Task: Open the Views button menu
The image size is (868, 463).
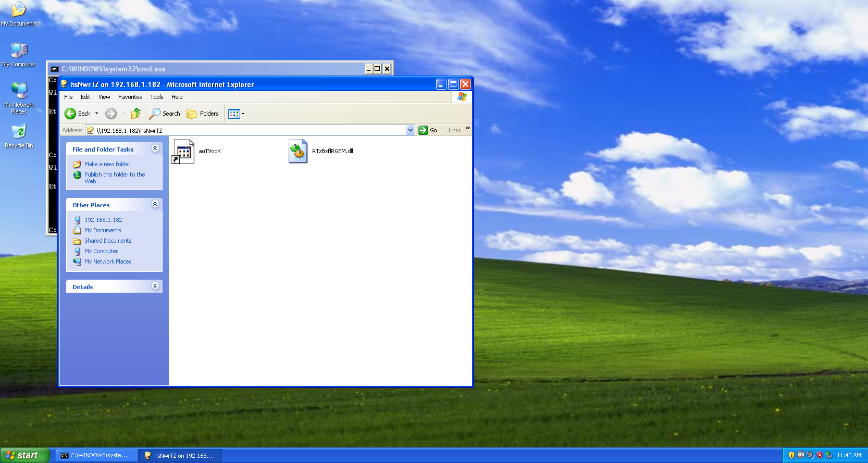Action: 236,114
